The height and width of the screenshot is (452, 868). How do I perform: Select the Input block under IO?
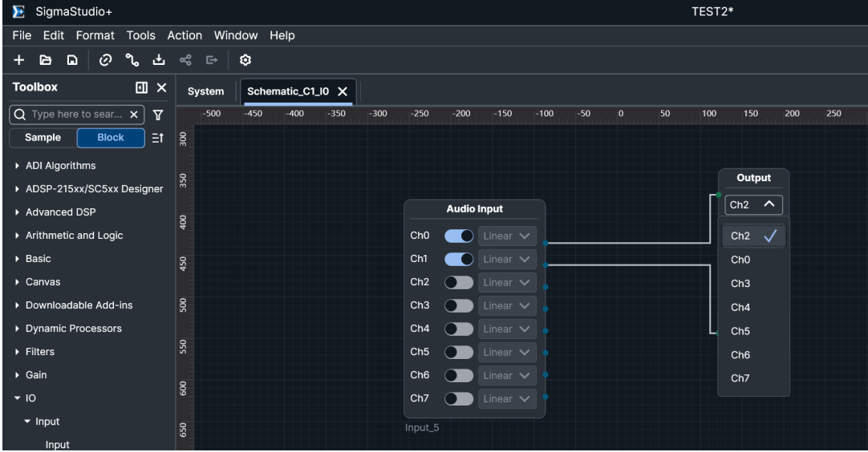(x=58, y=445)
